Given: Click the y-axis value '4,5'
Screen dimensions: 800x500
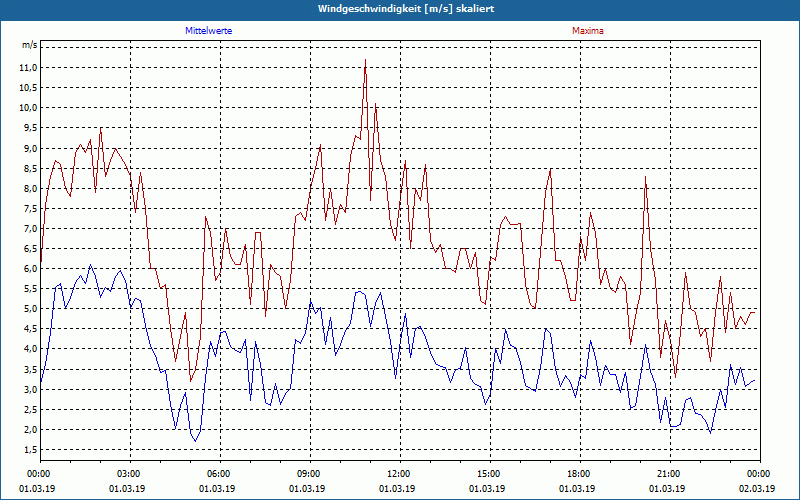Looking at the screenshot, I should pos(30,329).
